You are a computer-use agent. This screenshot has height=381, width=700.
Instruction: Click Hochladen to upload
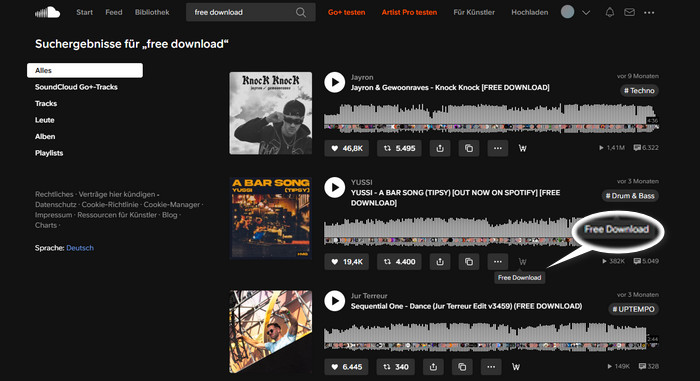[x=529, y=13]
